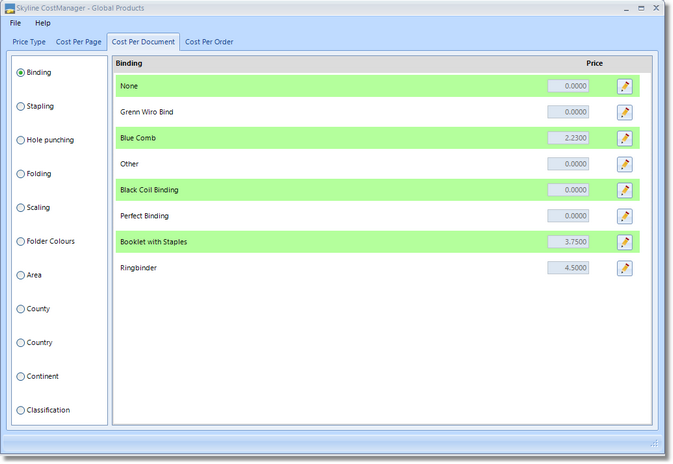Close the CostManager window
This screenshot has width=673, height=464.
[x=656, y=8]
